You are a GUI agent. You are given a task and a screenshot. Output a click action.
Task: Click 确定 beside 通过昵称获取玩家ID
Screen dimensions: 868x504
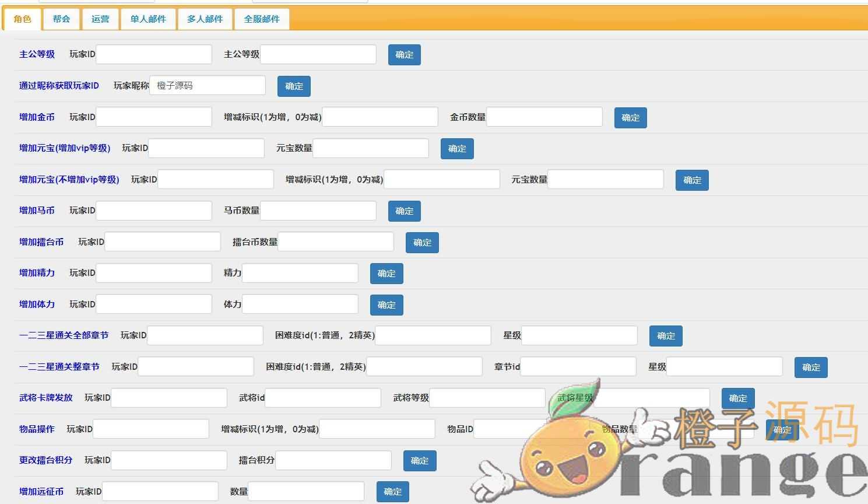click(x=294, y=86)
